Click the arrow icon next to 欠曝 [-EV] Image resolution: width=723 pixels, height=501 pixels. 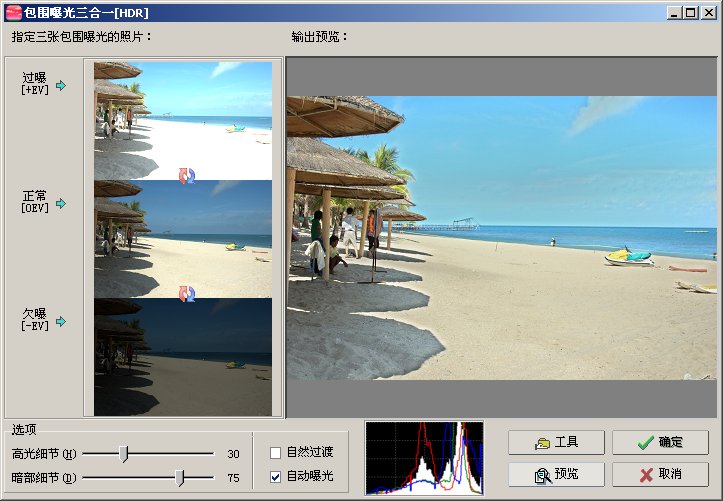click(61, 321)
